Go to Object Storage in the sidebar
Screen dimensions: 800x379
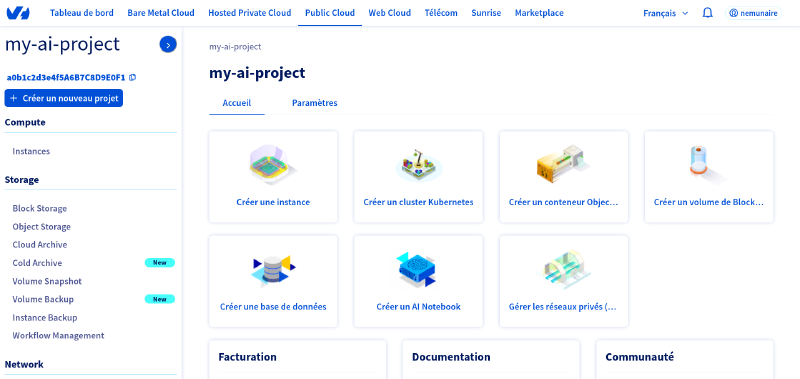(42, 226)
